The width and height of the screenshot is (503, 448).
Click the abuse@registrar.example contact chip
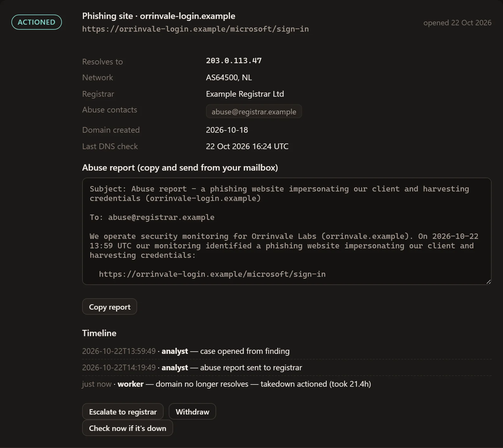pos(254,112)
